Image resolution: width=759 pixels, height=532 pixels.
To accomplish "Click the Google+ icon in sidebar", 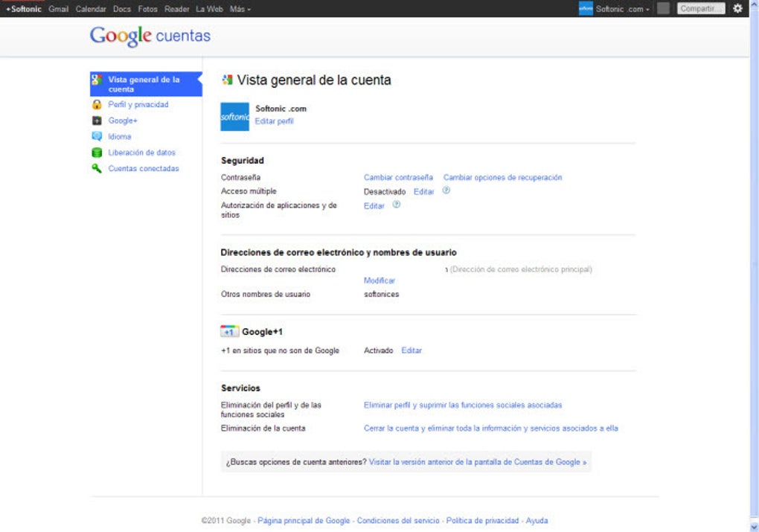I will coord(97,121).
